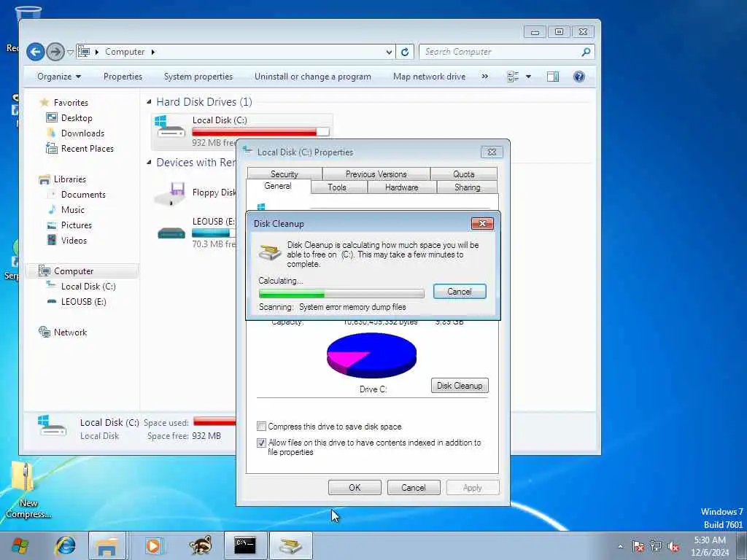Click the network tray icon

656,546
